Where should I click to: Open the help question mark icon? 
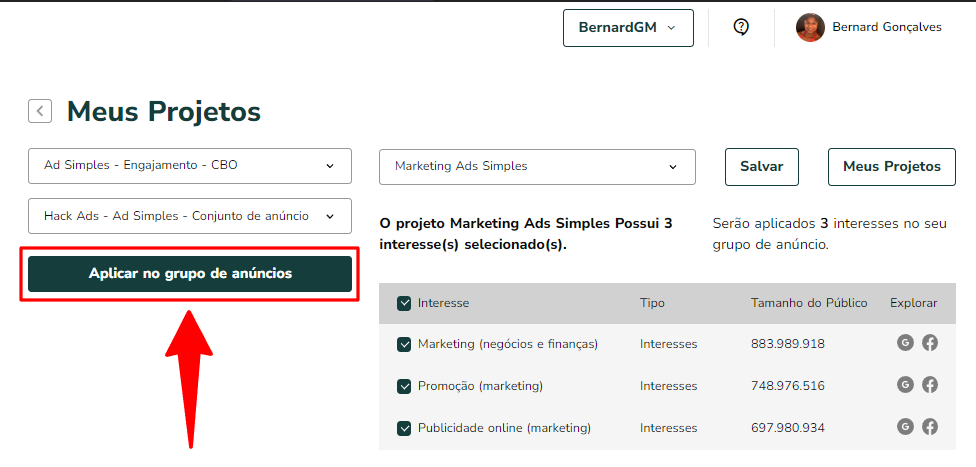pos(741,27)
